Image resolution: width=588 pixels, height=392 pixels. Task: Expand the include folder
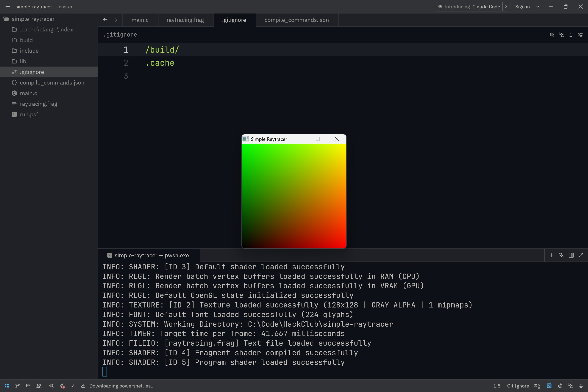pos(29,51)
